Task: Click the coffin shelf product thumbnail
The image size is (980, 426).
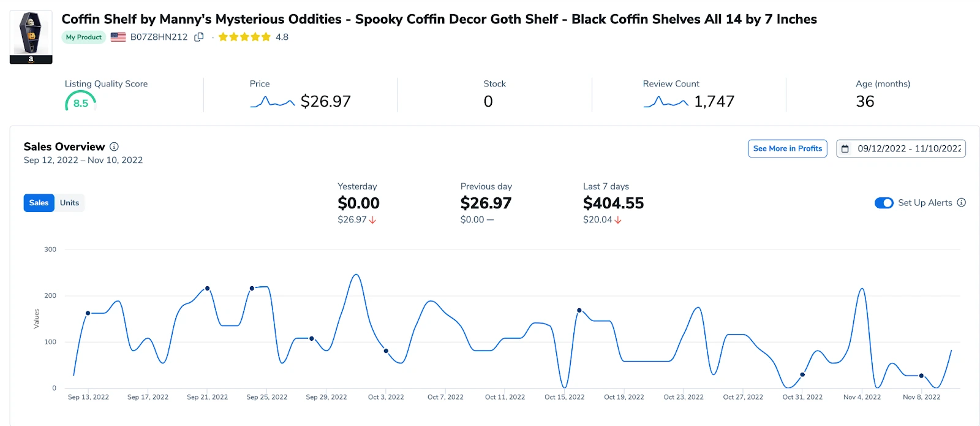Action: [x=31, y=37]
